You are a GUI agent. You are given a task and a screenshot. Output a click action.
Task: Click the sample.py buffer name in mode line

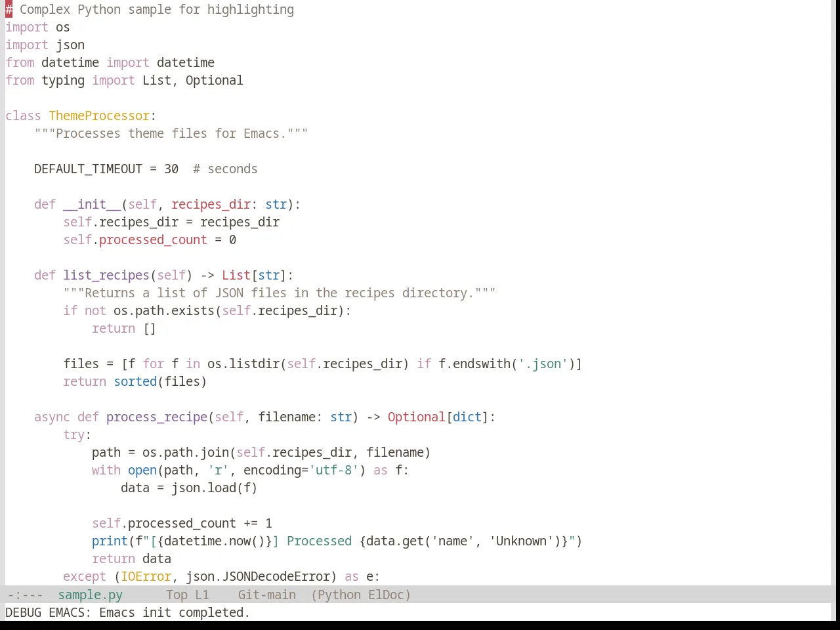pos(90,595)
